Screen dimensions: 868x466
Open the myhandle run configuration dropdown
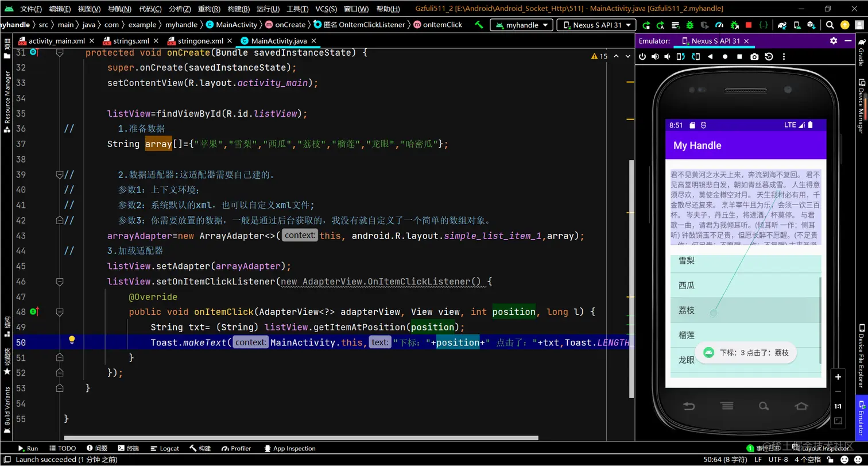[x=521, y=25]
